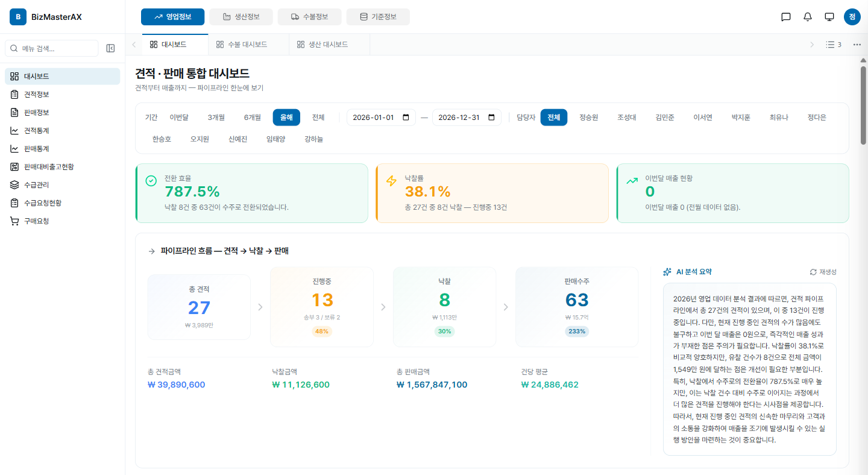Open the notifications bell

pyautogui.click(x=808, y=17)
